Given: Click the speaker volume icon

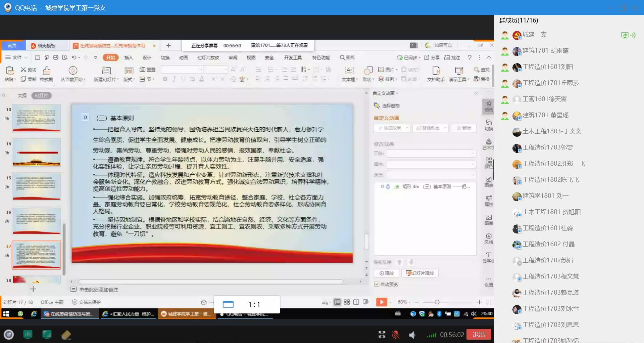Looking at the screenshot, I should click(x=412, y=335).
